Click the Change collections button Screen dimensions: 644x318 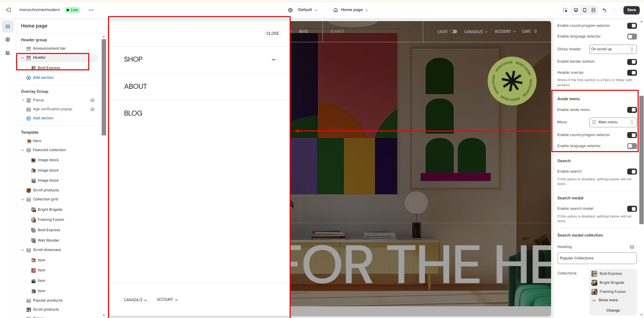click(613, 311)
